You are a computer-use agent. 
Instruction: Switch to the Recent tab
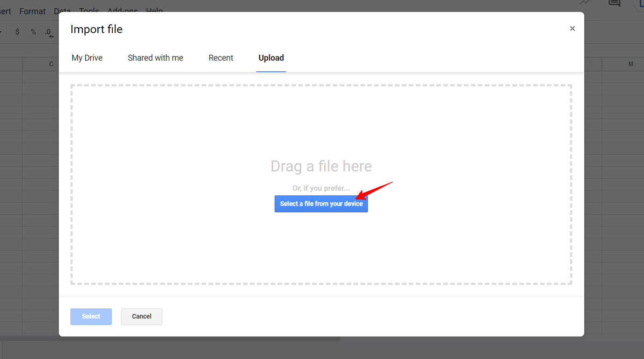(221, 57)
